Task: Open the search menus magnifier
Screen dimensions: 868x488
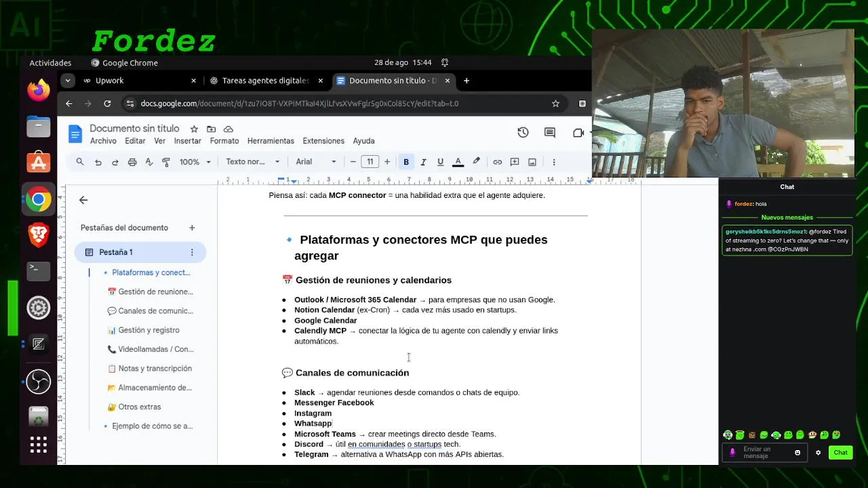Action: pos(80,162)
